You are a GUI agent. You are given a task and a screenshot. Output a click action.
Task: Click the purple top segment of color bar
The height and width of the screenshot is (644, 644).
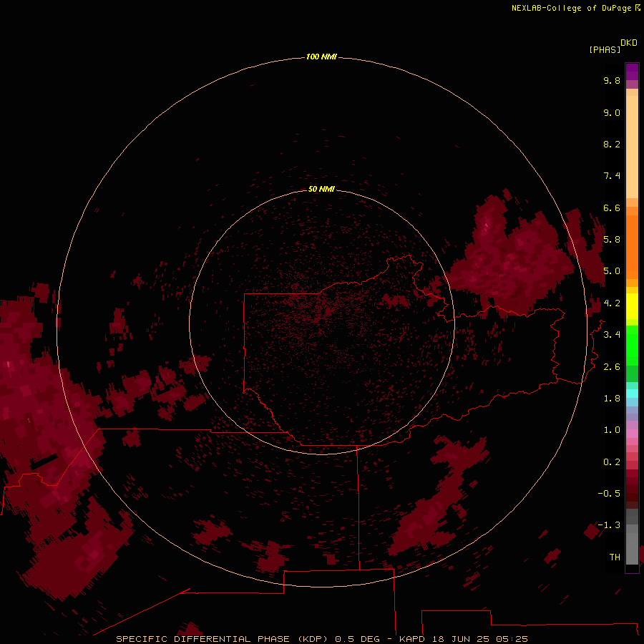632,72
